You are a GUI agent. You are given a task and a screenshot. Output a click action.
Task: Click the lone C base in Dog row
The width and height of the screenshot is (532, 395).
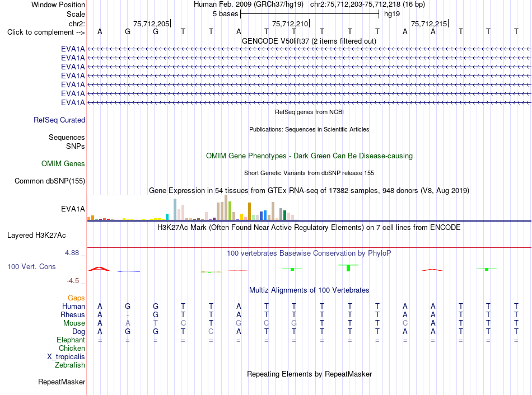pyautogui.click(x=211, y=332)
